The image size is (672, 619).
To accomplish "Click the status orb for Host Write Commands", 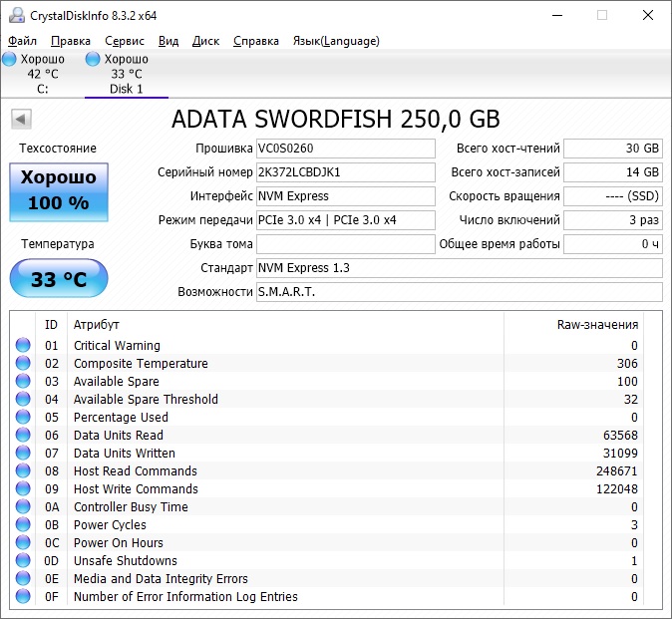I will pos(23,488).
